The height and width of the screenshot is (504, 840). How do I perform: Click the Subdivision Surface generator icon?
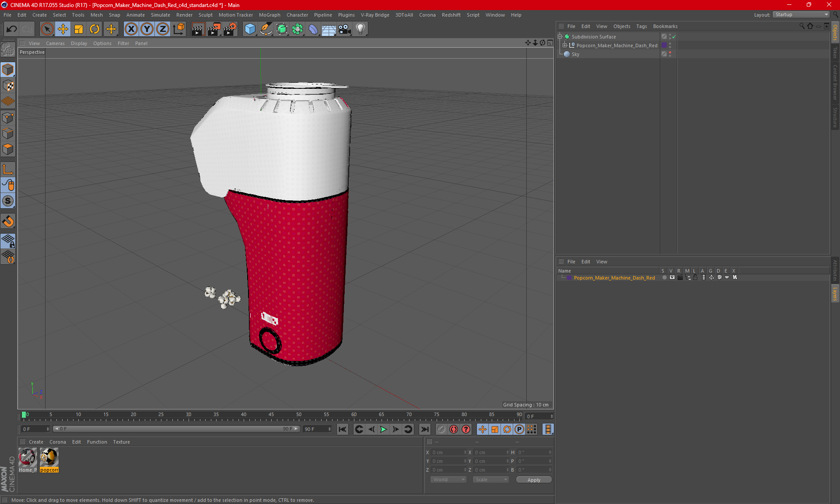[282, 29]
